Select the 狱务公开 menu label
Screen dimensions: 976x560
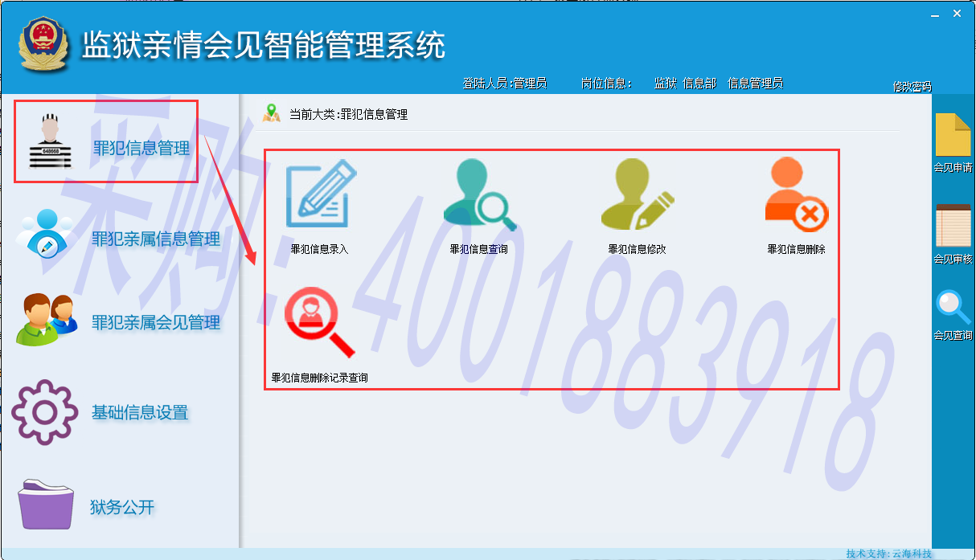coord(122,507)
